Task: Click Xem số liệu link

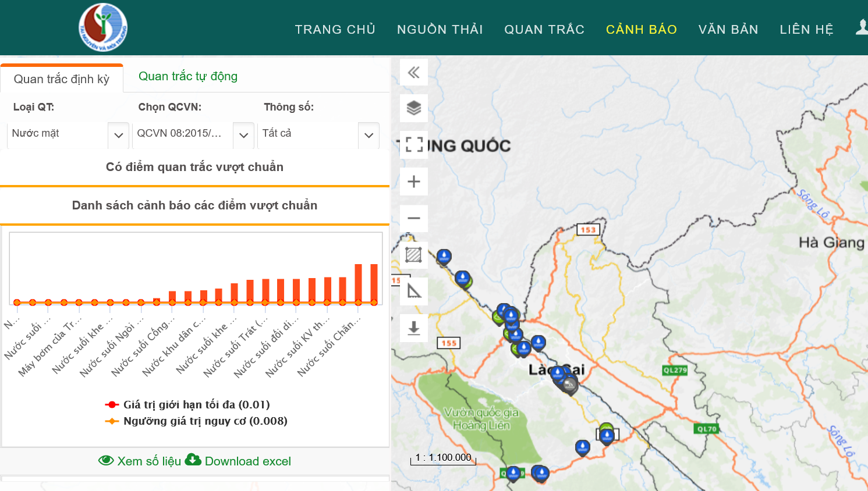Action: (x=140, y=461)
